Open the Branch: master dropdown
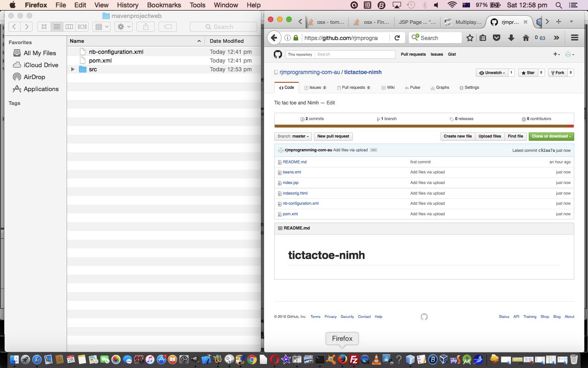588x368 pixels. pos(293,136)
